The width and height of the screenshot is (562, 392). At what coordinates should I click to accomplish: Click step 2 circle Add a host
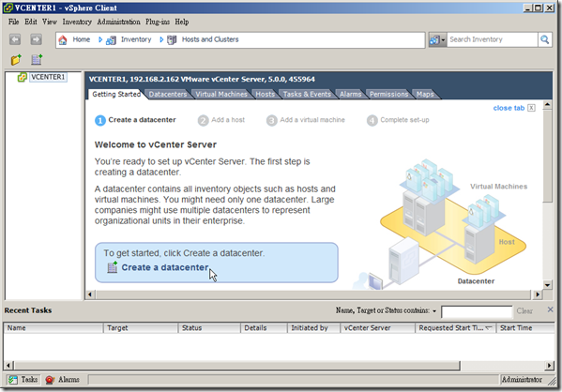(203, 120)
